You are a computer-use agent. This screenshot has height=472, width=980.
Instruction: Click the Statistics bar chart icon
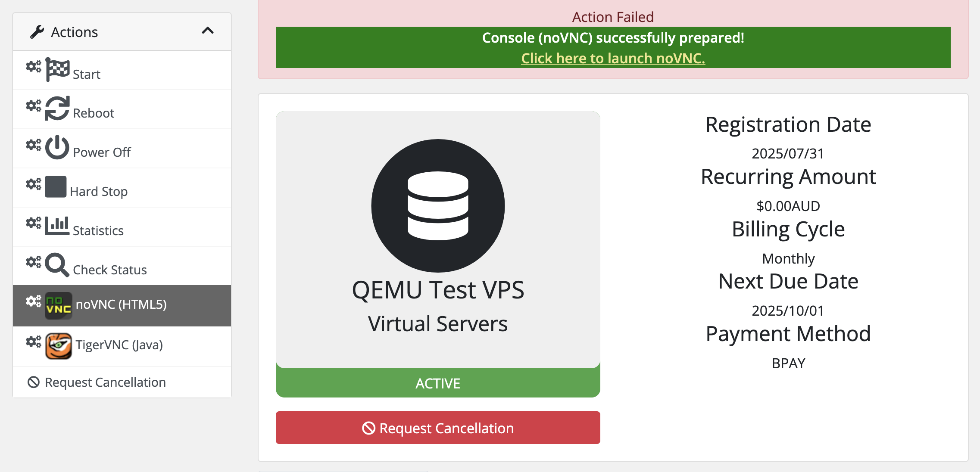pos(57,226)
